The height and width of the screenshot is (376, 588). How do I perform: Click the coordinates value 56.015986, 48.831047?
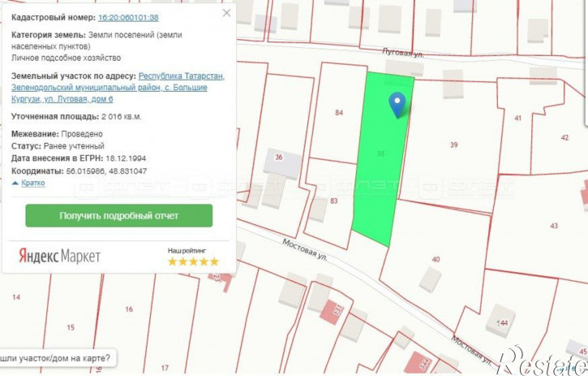106,171
